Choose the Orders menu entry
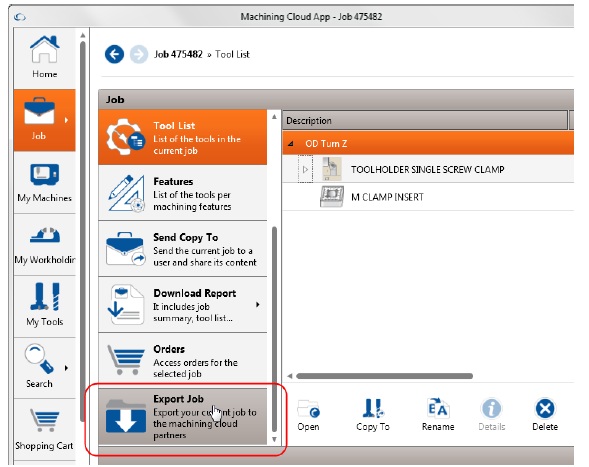589x467 pixels. point(183,360)
